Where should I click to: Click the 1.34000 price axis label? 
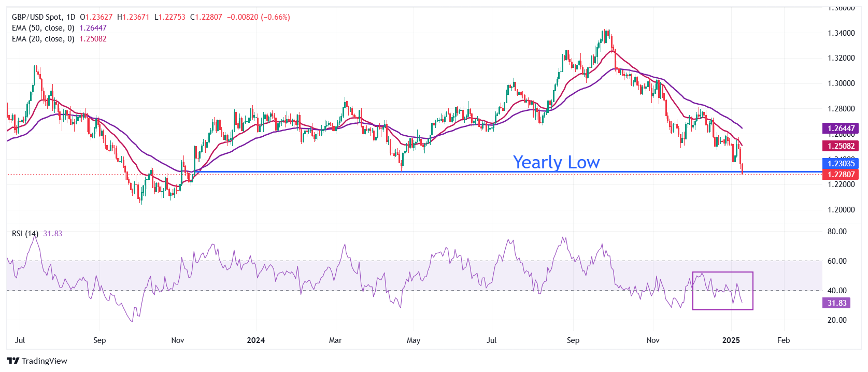(841, 33)
